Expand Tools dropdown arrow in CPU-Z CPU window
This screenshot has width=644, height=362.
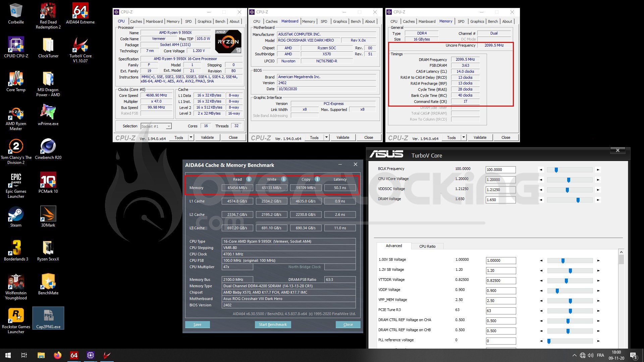[191, 137]
